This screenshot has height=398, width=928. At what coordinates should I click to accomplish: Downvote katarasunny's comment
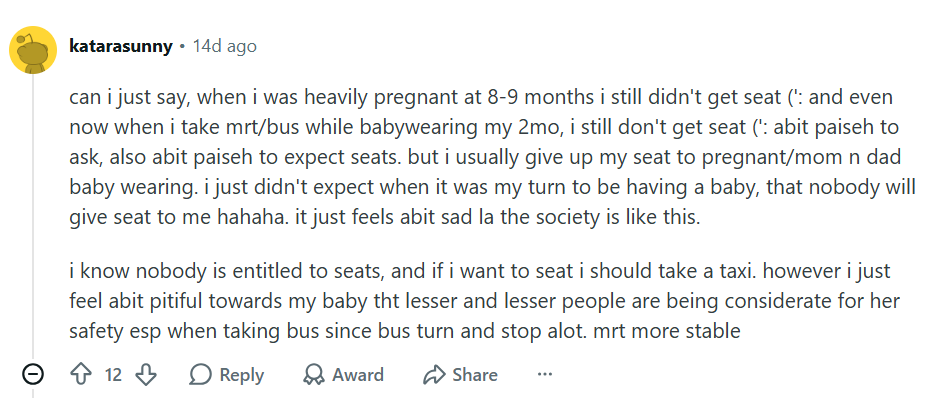(145, 374)
